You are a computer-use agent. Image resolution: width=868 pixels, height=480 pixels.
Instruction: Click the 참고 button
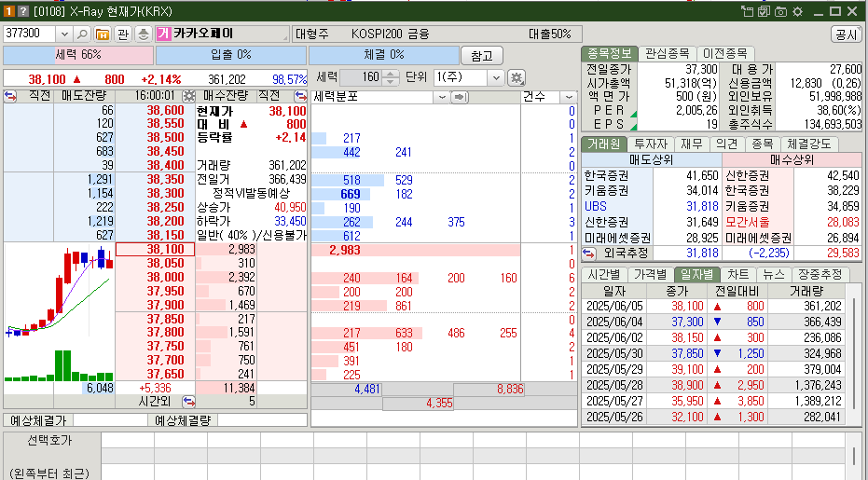[482, 55]
